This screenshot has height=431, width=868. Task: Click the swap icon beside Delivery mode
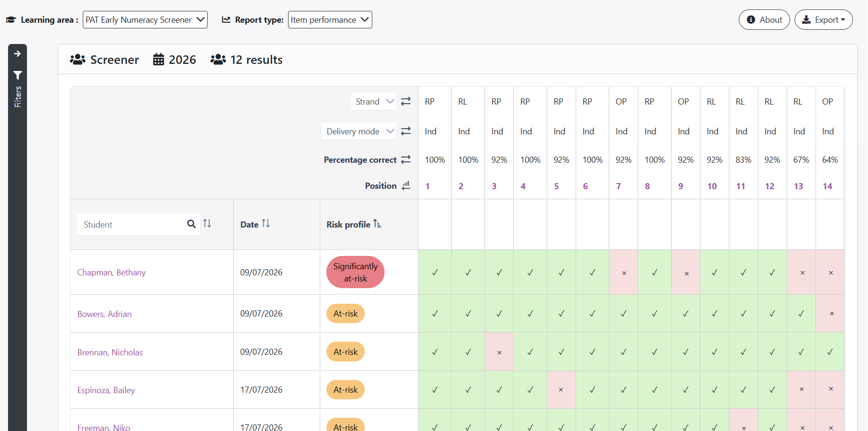406,131
